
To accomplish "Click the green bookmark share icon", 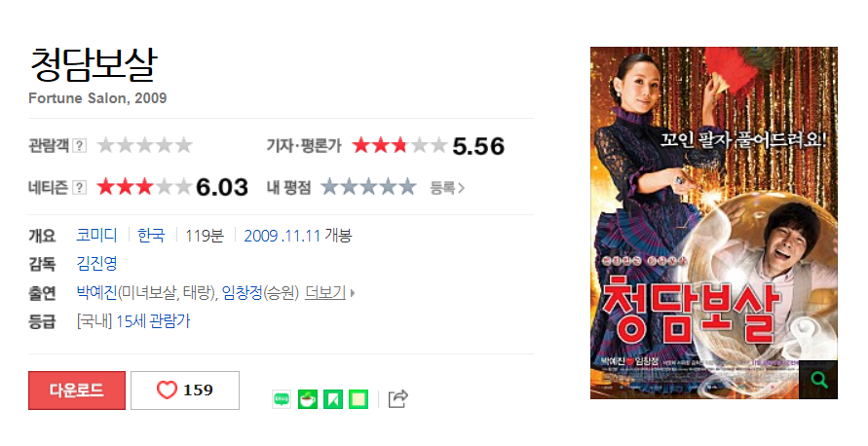I will [x=333, y=399].
